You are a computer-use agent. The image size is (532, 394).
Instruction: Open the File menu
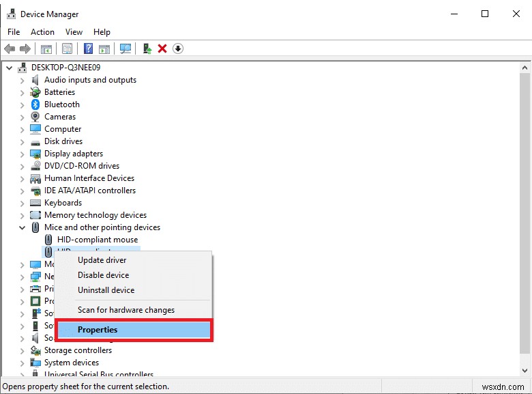point(14,32)
